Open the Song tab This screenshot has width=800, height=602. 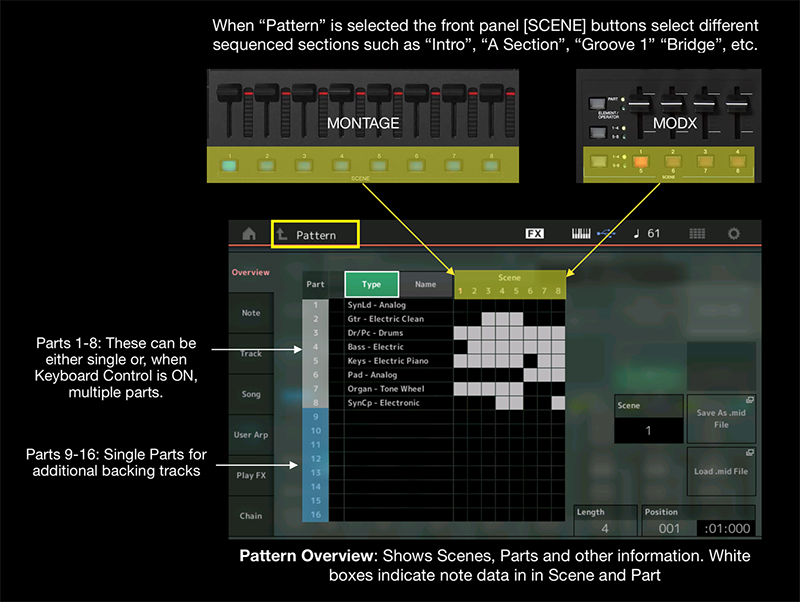[251, 394]
